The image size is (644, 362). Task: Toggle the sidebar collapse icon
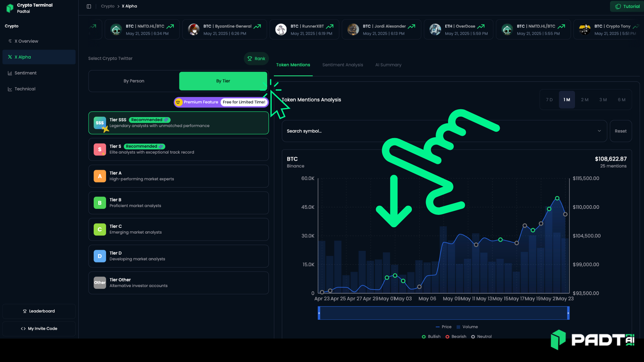[x=89, y=6]
